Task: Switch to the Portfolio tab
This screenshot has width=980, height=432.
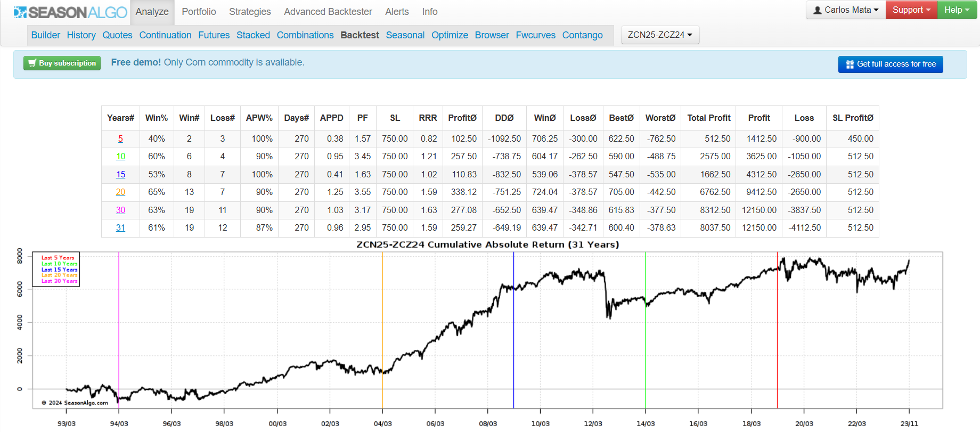Action: 199,12
